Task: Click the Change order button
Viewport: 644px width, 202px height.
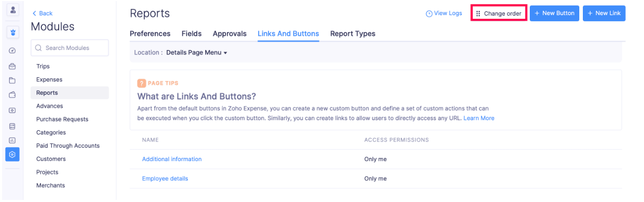Action: [x=498, y=14]
